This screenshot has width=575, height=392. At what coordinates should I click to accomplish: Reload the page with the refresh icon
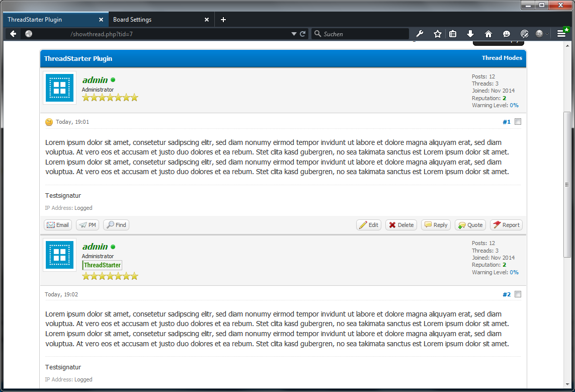tap(302, 34)
